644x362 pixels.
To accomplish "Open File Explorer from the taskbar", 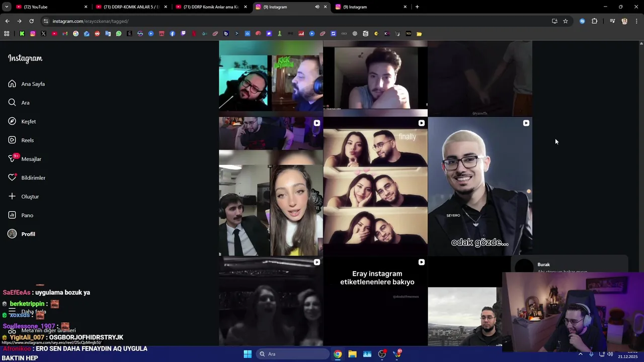I will tap(352, 354).
